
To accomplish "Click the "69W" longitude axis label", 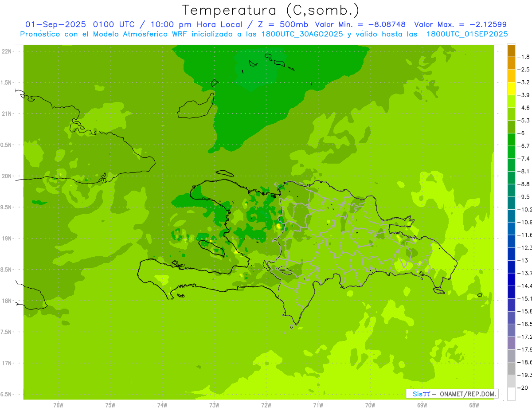I will [x=422, y=406].
